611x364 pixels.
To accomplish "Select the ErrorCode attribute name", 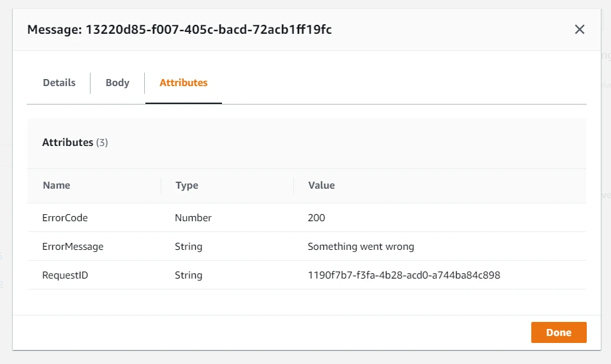I will pos(65,218).
